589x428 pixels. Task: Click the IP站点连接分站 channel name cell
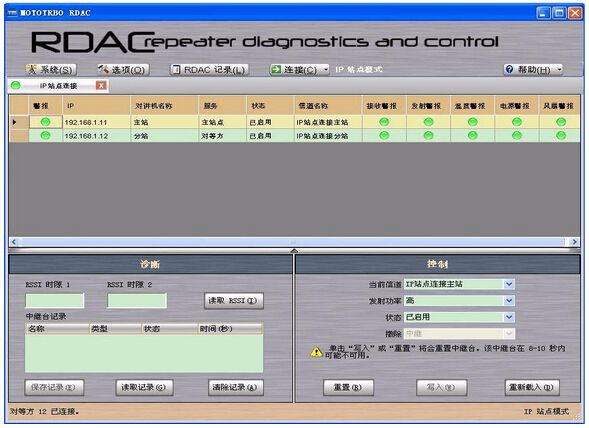[328, 136]
